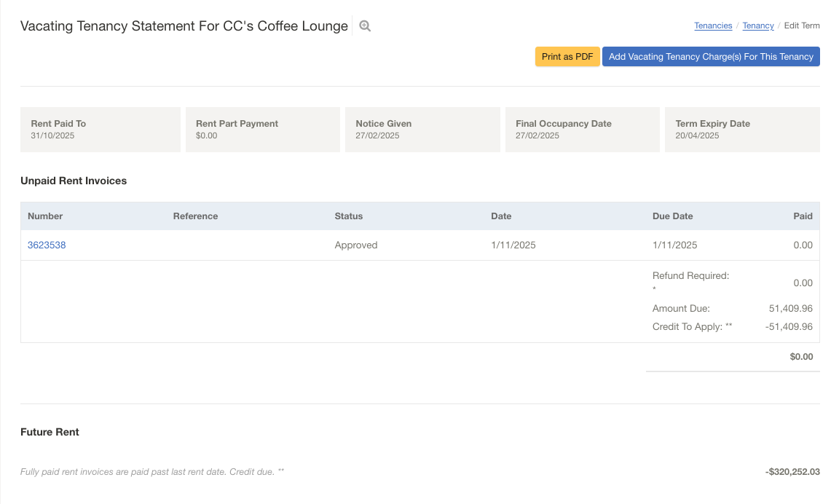The height and width of the screenshot is (504, 839).
Task: Click the Credit To Apply amount -51,409.96
Action: click(789, 327)
